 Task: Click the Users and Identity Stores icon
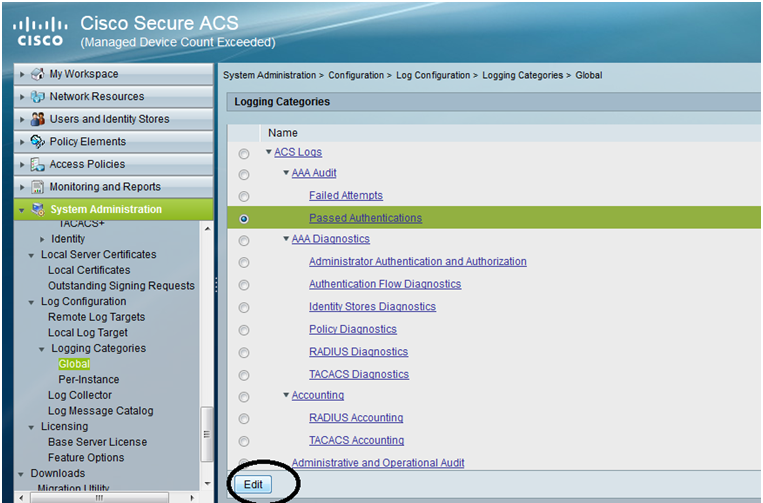pyautogui.click(x=37, y=119)
